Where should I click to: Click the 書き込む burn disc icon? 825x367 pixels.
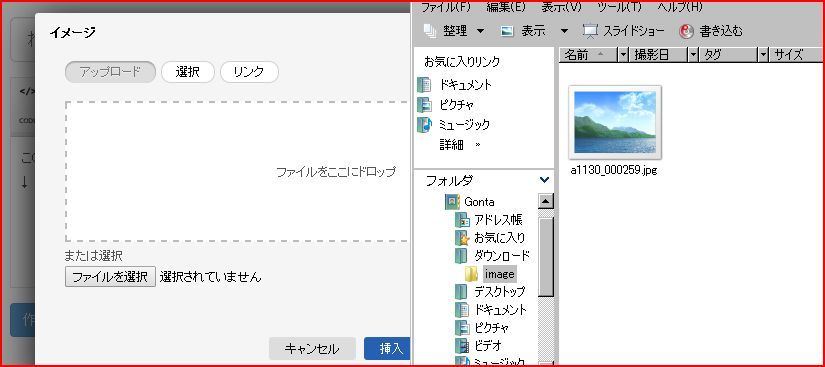(687, 32)
